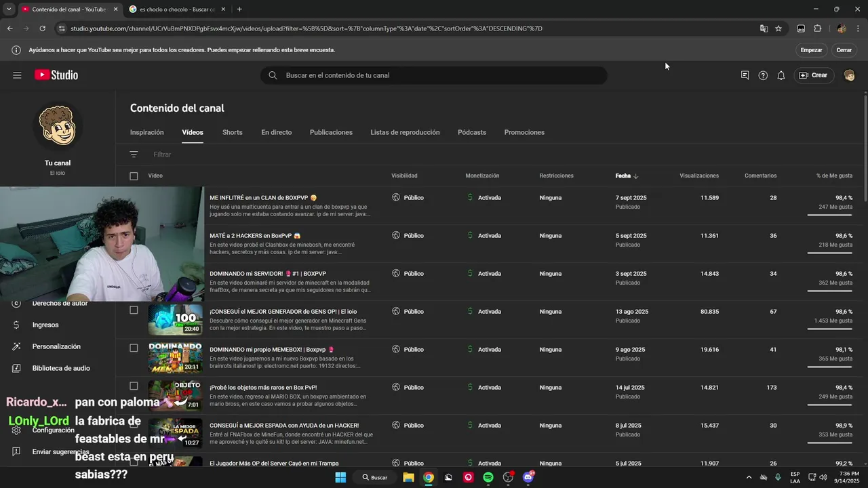Open the Help question mark icon

pos(763,75)
